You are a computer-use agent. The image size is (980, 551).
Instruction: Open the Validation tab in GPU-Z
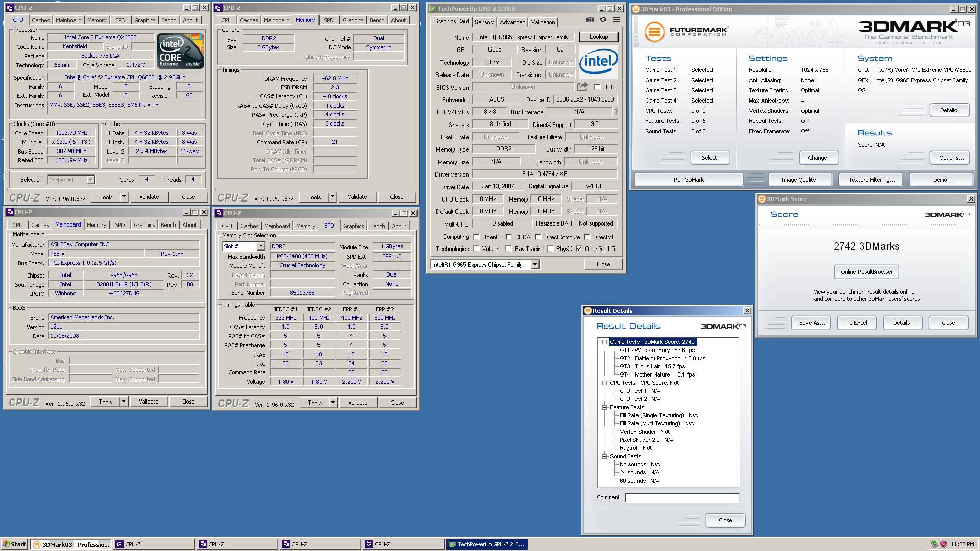tap(543, 22)
